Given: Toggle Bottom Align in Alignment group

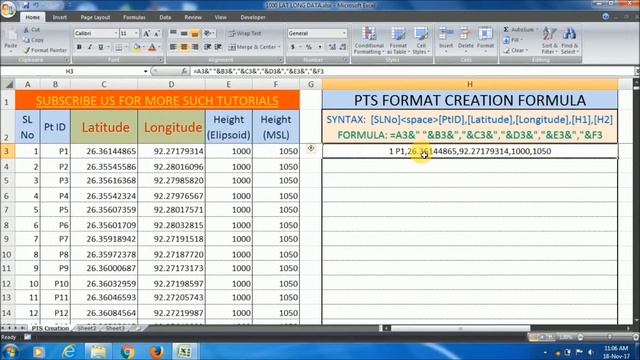Looking at the screenshot, I should pos(195,33).
